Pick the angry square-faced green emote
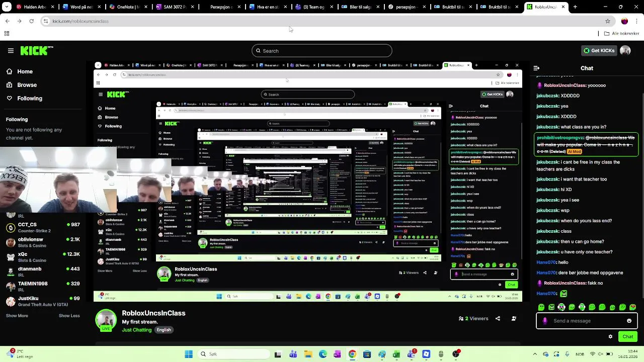 (x=551, y=307)
